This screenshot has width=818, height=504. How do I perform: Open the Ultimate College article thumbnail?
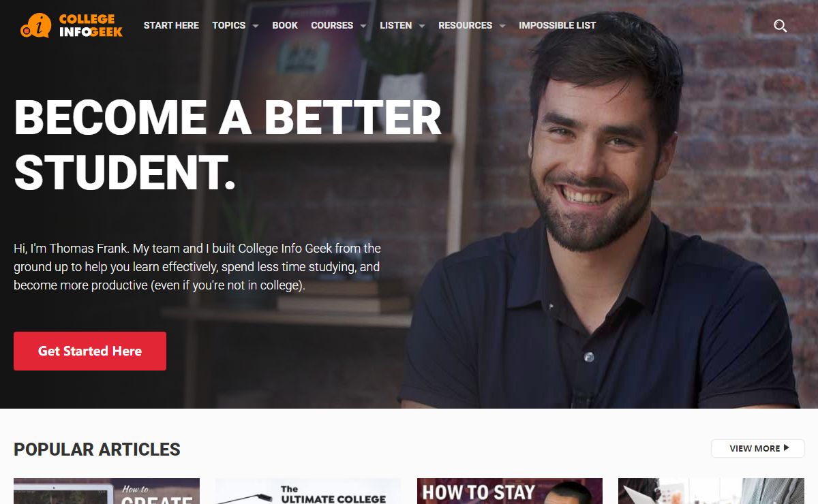pyautogui.click(x=308, y=491)
